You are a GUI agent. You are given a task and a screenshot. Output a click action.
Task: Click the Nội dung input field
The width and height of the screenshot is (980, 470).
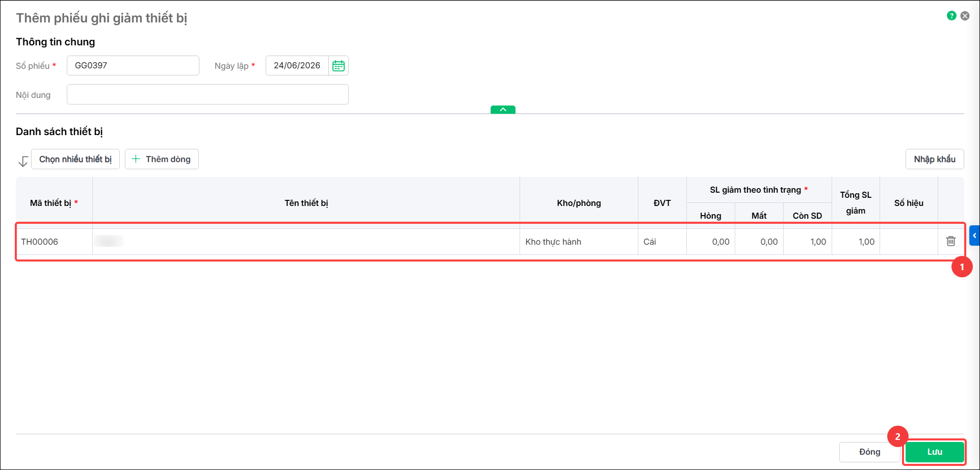208,94
